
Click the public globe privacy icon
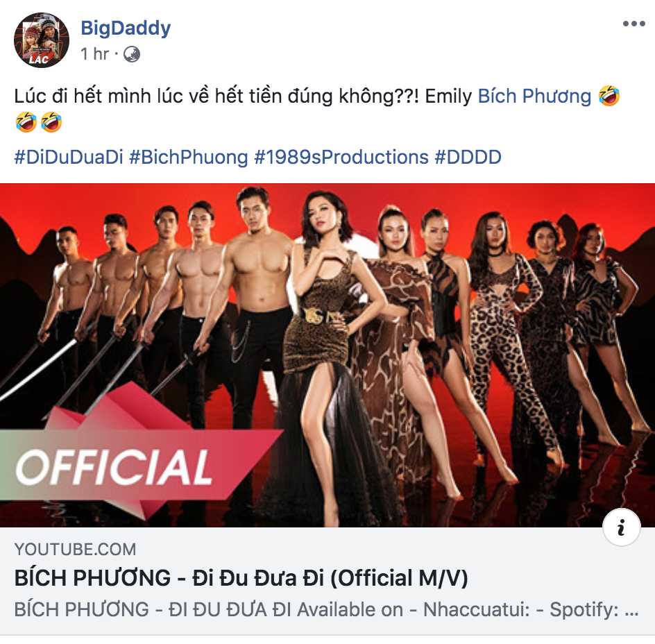coord(132,54)
